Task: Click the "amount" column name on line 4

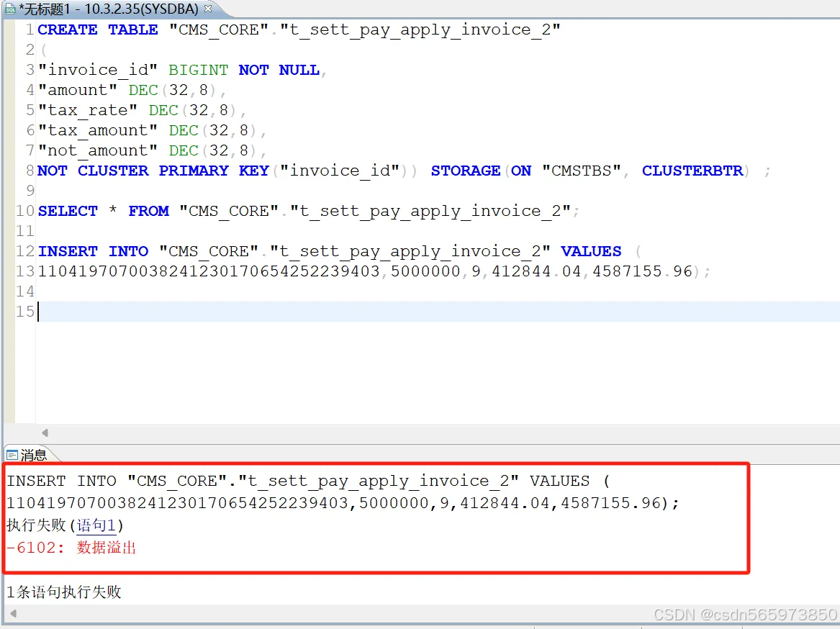Action: 78,90
